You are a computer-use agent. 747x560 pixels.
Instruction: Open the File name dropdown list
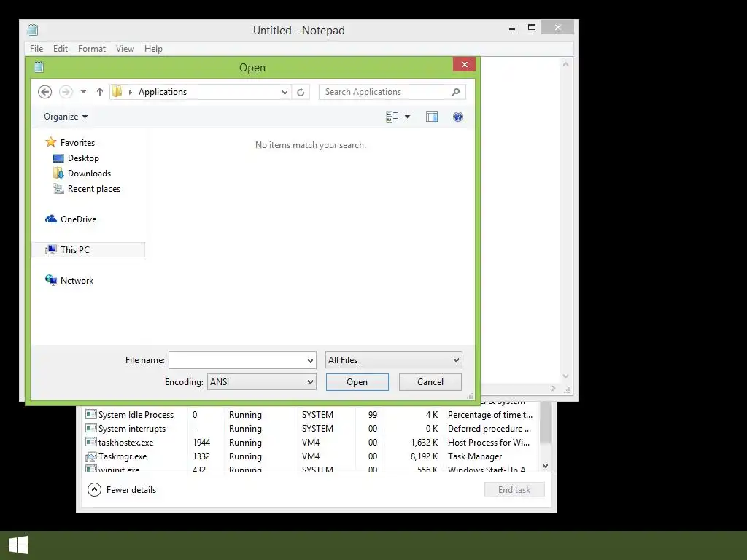click(310, 360)
